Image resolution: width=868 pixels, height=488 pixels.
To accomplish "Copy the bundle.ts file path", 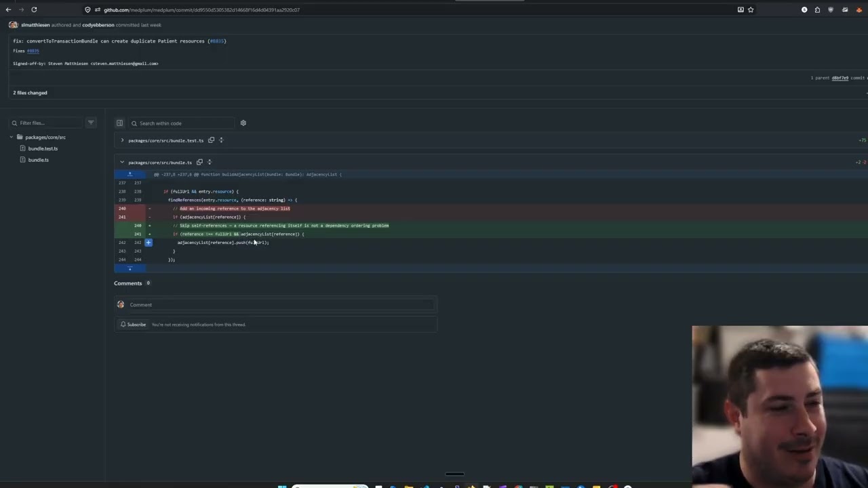I will (199, 162).
